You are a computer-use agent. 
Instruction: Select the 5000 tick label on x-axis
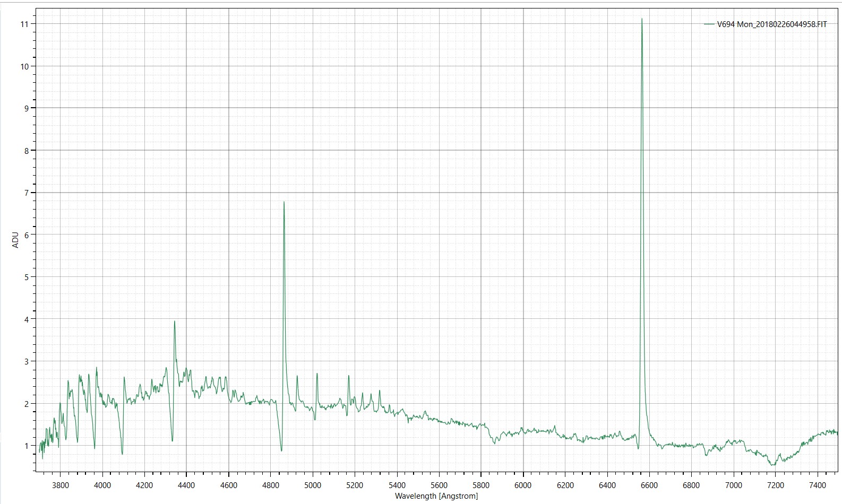tap(313, 485)
